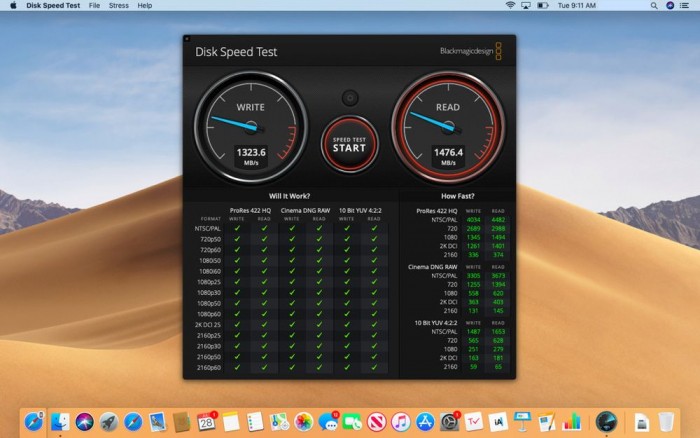The image size is (700, 438).
Task: Launch the Music app from the dock
Action: (x=400, y=421)
